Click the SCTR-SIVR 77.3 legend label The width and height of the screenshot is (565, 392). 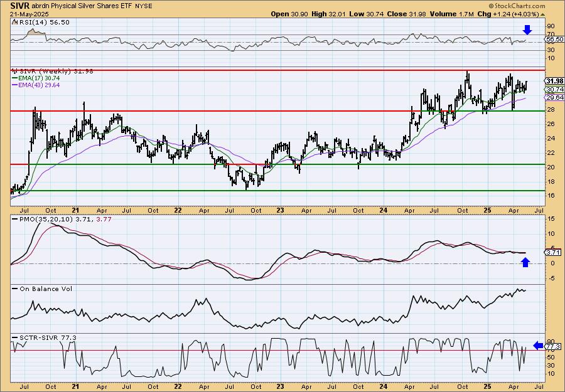point(48,337)
